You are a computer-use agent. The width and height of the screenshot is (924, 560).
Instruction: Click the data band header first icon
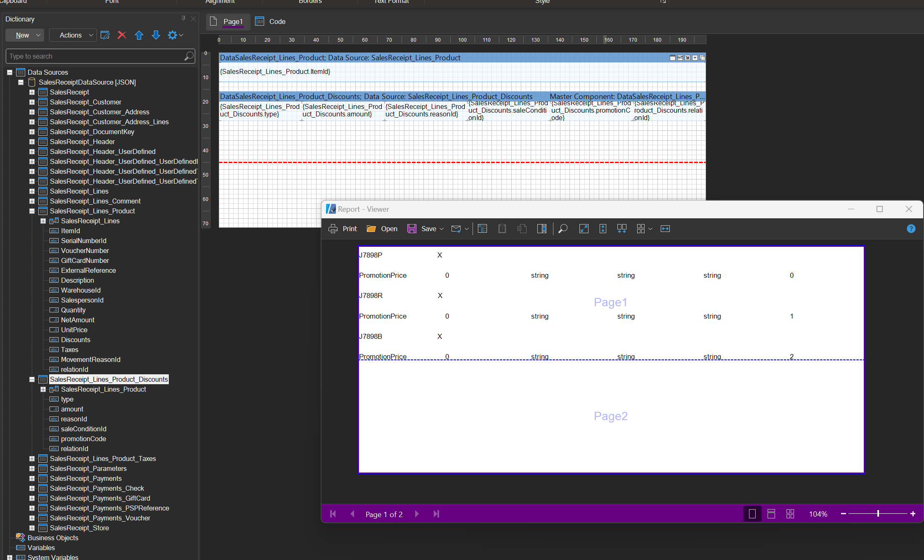point(673,58)
